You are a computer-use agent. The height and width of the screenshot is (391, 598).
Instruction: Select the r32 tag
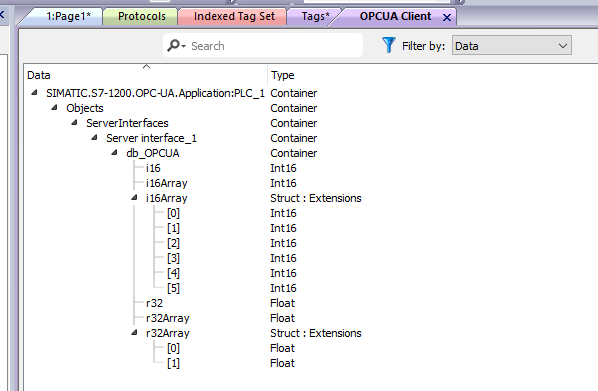point(154,303)
